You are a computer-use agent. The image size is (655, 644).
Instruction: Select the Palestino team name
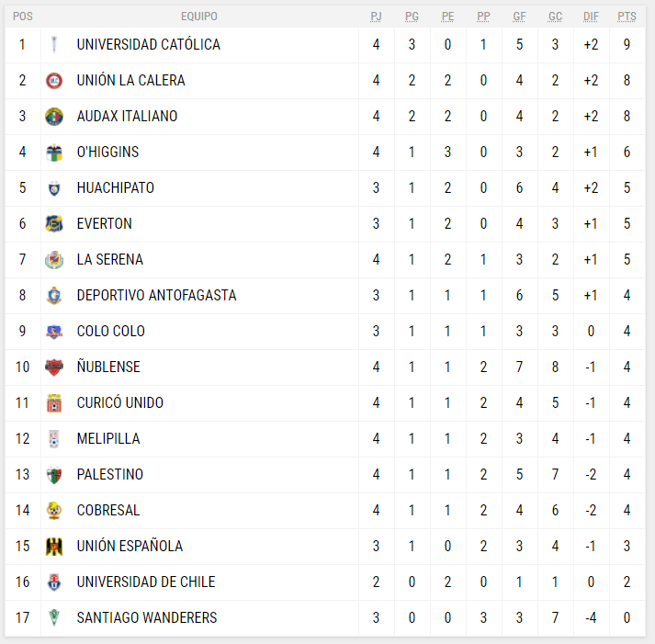point(110,474)
